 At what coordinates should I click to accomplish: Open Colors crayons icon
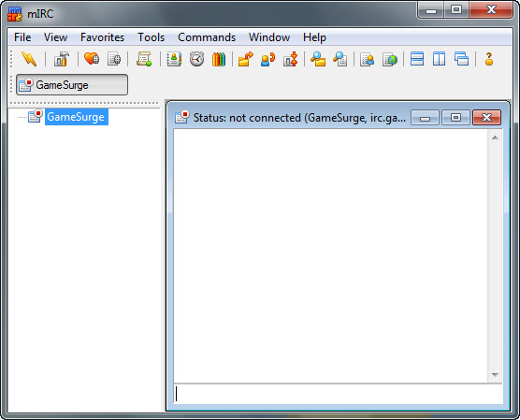(x=219, y=59)
